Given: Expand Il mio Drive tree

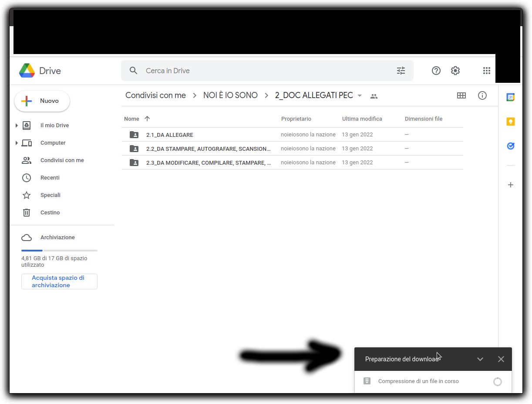Looking at the screenshot, I should pos(17,126).
